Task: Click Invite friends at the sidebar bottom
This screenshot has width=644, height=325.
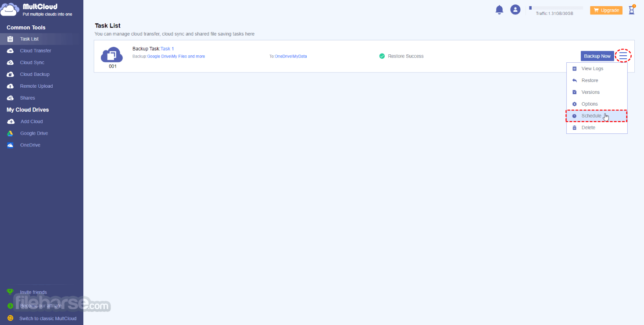Action: coord(33,292)
